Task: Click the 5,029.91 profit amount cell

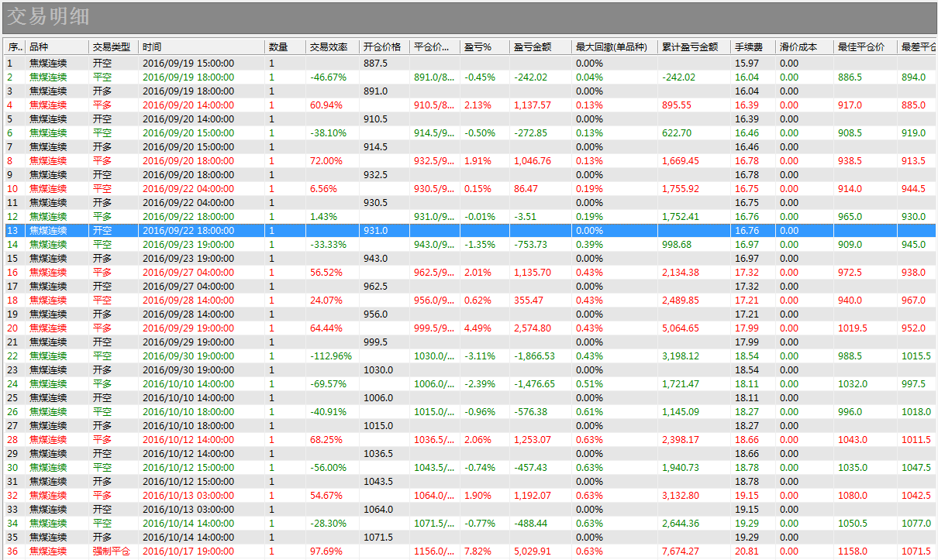Action: pyautogui.click(x=532, y=551)
